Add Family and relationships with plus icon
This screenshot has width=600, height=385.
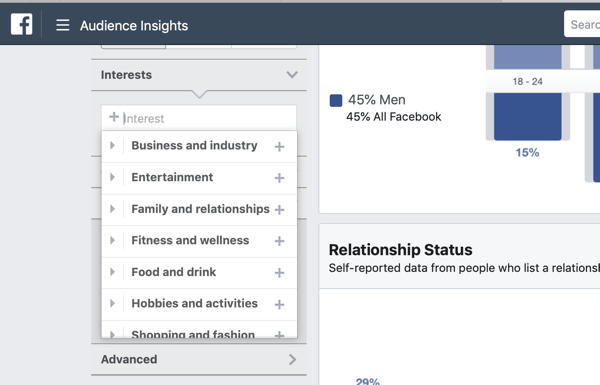click(x=279, y=210)
